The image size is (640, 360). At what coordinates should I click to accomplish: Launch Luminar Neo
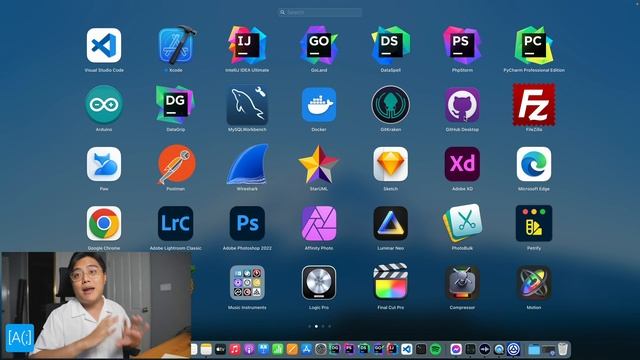(x=391, y=223)
